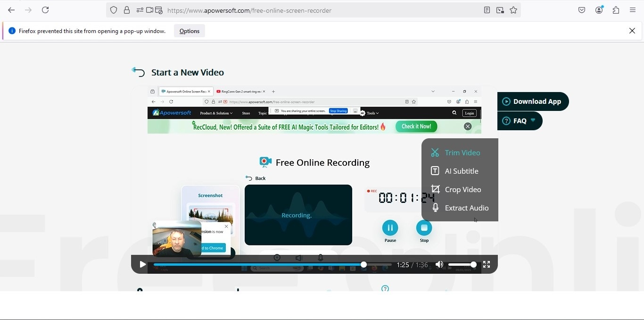Play the recorded video
The width and height of the screenshot is (644, 320).
142,264
